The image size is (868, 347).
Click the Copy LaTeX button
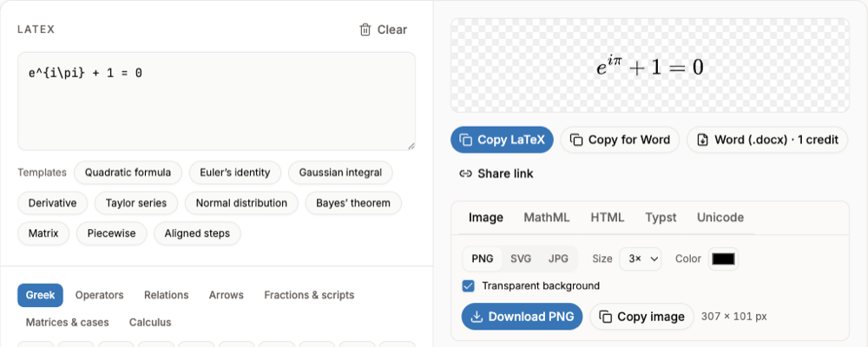502,140
